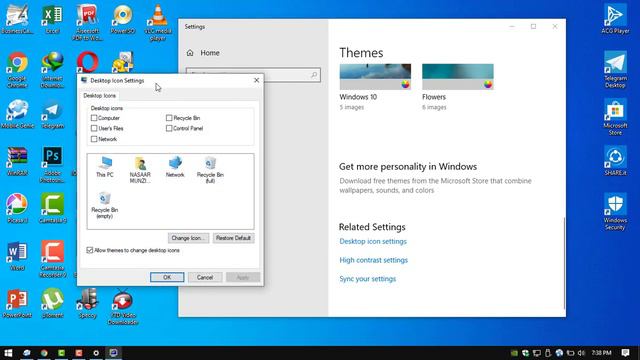
Task: Click the Microsoft Store desktop icon
Action: (615, 117)
